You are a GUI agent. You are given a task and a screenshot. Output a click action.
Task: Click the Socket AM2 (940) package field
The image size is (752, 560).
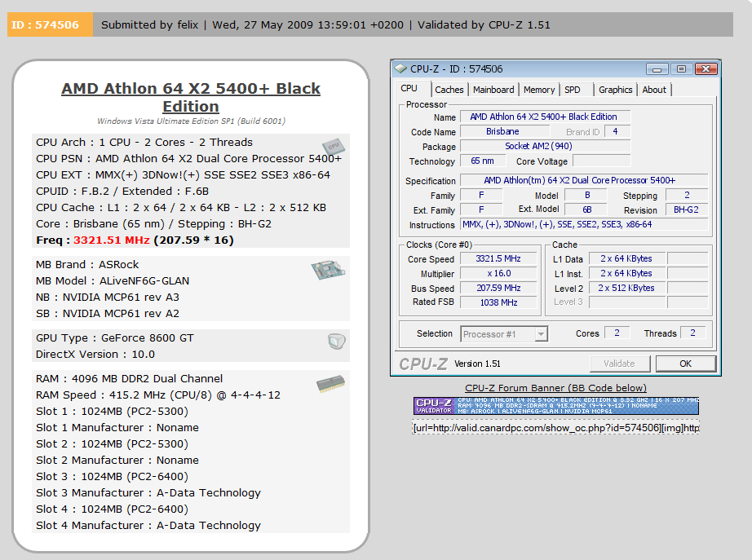coord(545,146)
